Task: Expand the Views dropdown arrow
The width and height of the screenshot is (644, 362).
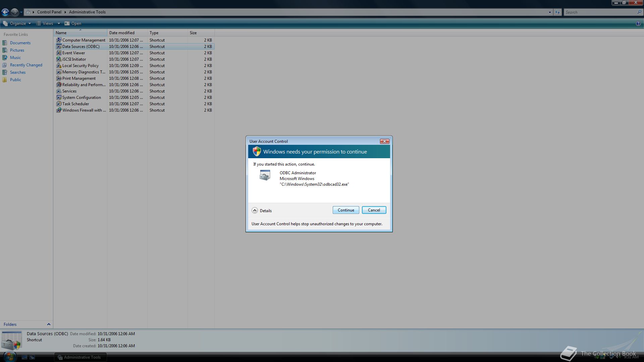Action: (x=59, y=23)
